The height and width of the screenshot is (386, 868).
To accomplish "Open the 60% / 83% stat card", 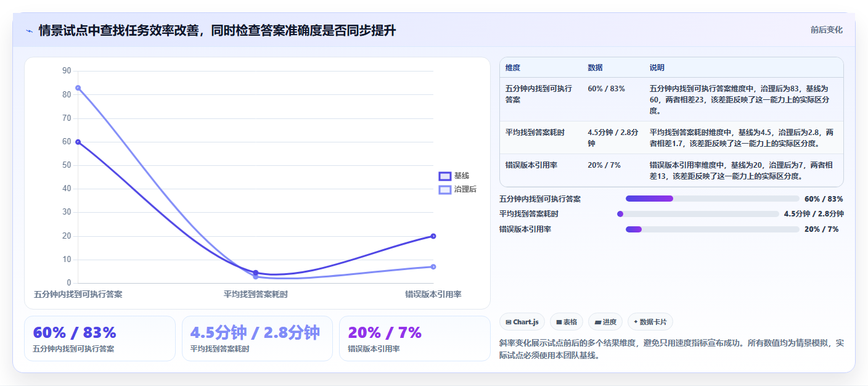I will [x=100, y=339].
